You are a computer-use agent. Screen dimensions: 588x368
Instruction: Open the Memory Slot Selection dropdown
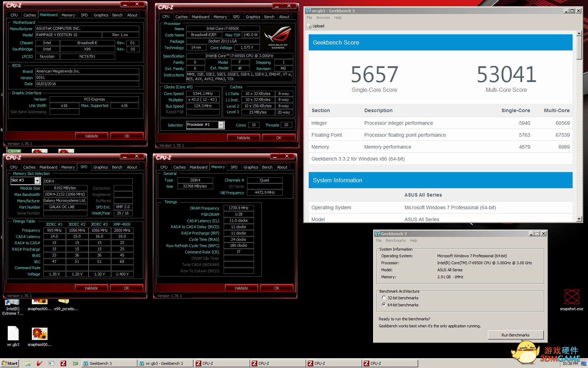click(x=37, y=180)
